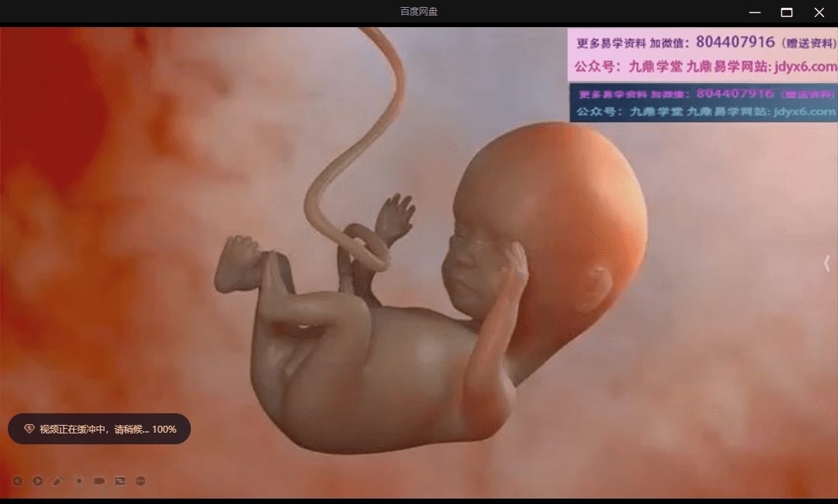
Task: Activate the laser pointer dot icon
Action: tap(79, 481)
